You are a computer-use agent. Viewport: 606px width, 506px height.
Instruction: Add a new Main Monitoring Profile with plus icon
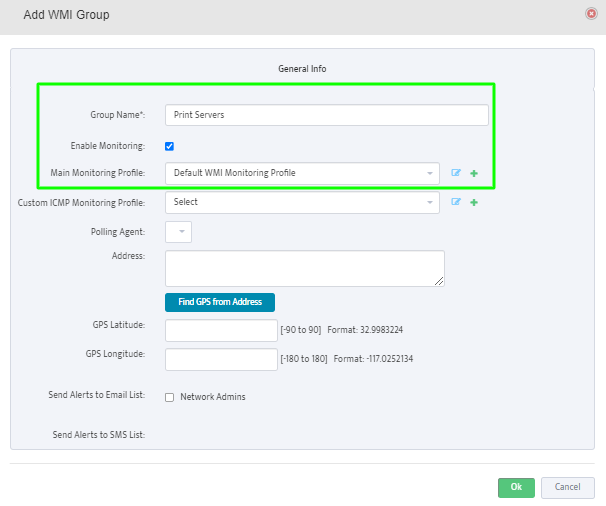click(474, 173)
